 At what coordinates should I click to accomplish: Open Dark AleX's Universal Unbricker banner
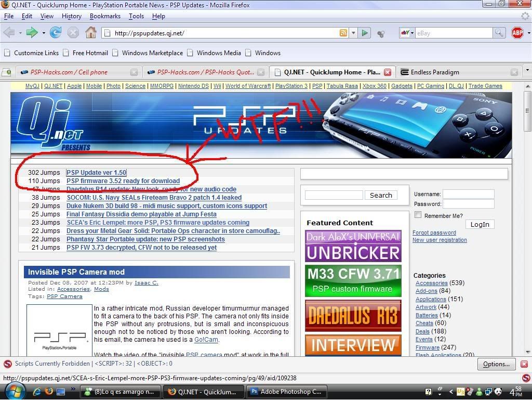click(353, 246)
